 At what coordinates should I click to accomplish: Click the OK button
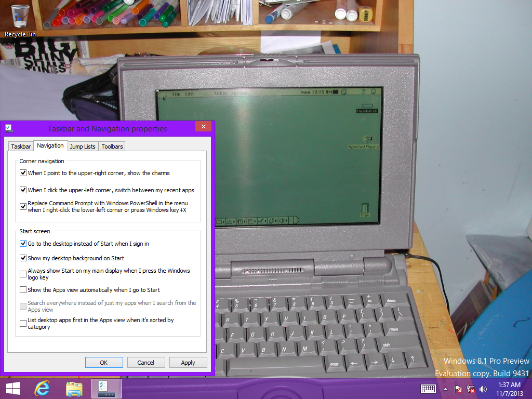(x=104, y=362)
